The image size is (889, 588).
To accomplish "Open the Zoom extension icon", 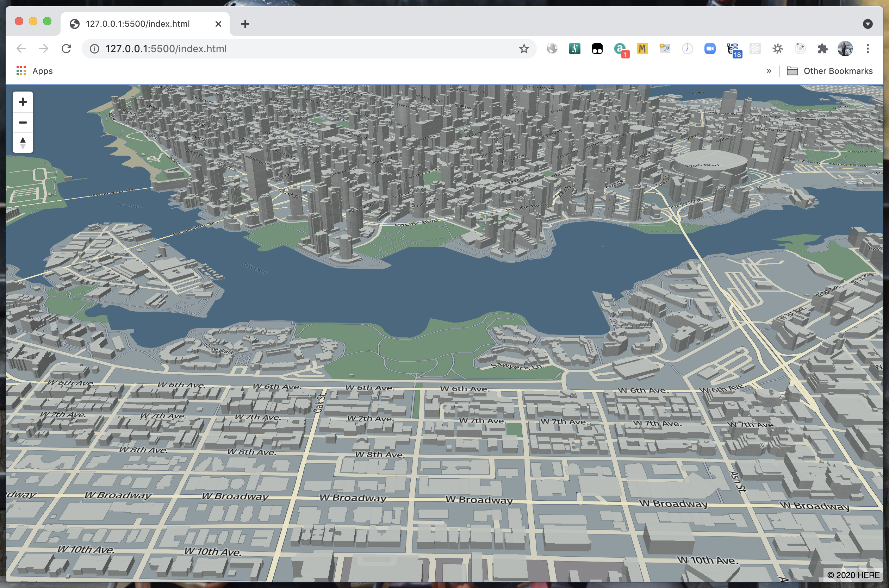I will point(710,49).
